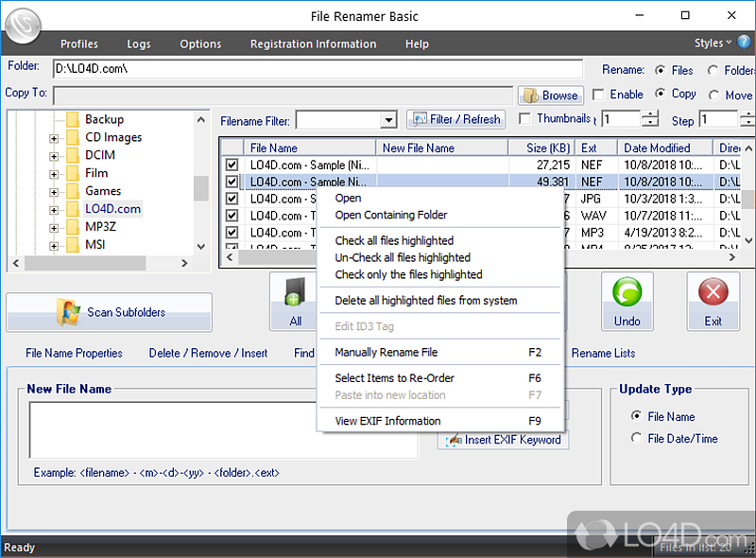756x558 pixels.
Task: Click the CD Images folder icon
Action: [x=73, y=137]
